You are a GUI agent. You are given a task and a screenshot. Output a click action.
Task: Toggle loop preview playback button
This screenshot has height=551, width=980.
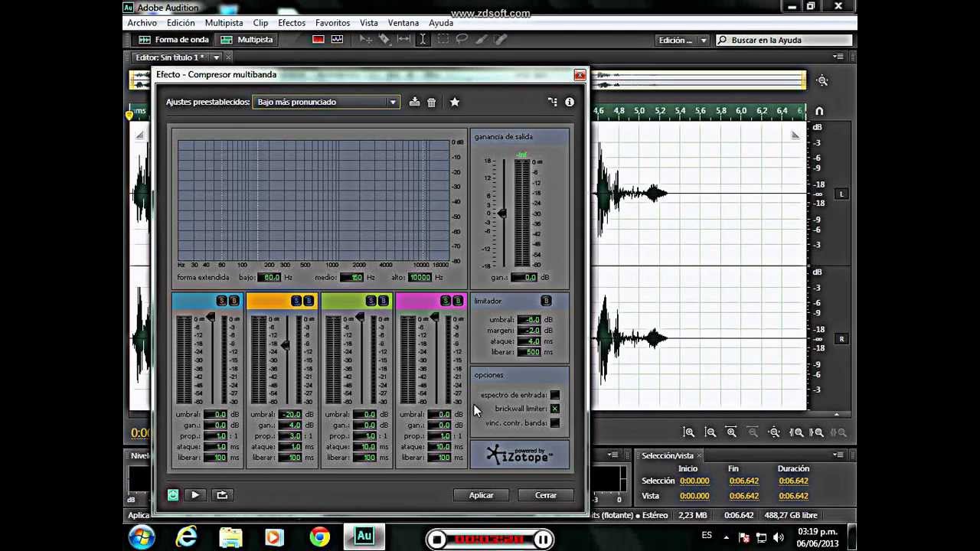222,495
